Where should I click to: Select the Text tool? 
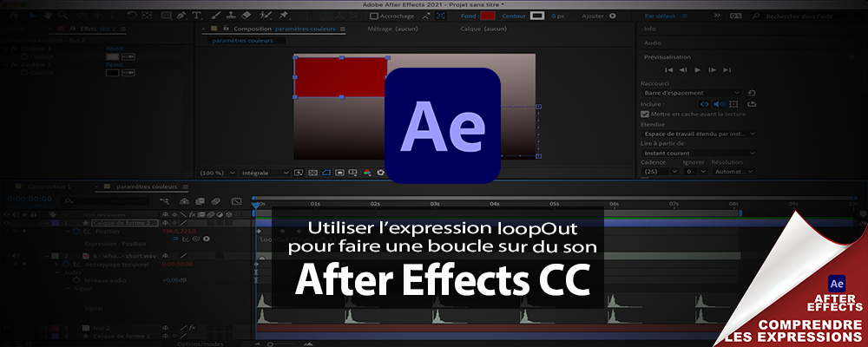point(196,16)
